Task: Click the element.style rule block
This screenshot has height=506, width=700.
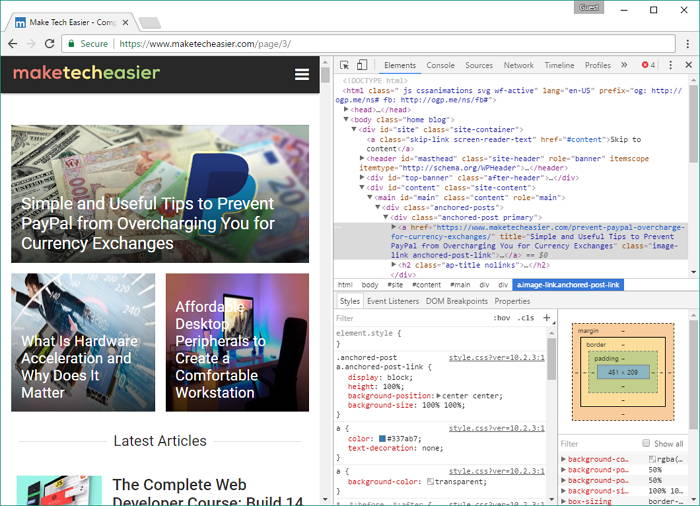Action: click(440, 338)
